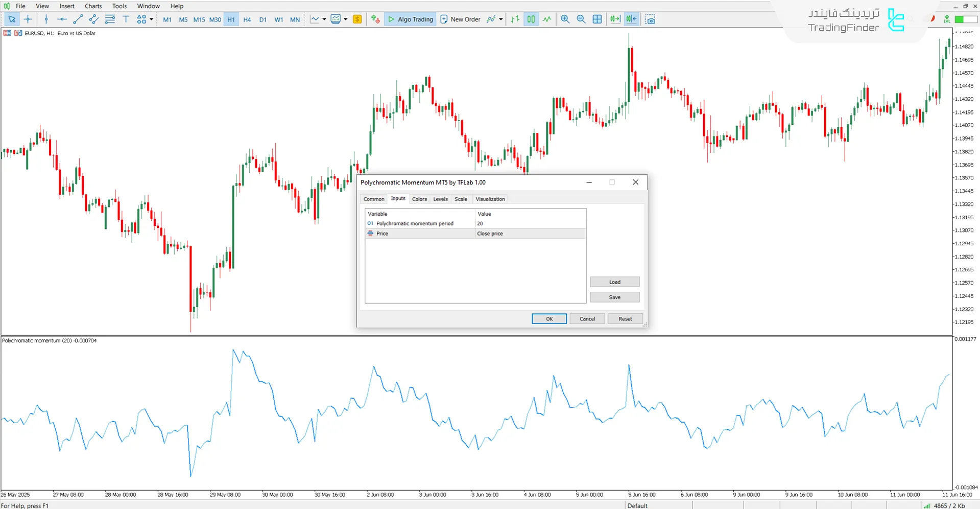This screenshot has width=980, height=509.
Task: Select the Trendline drawing tool
Action: (x=78, y=19)
